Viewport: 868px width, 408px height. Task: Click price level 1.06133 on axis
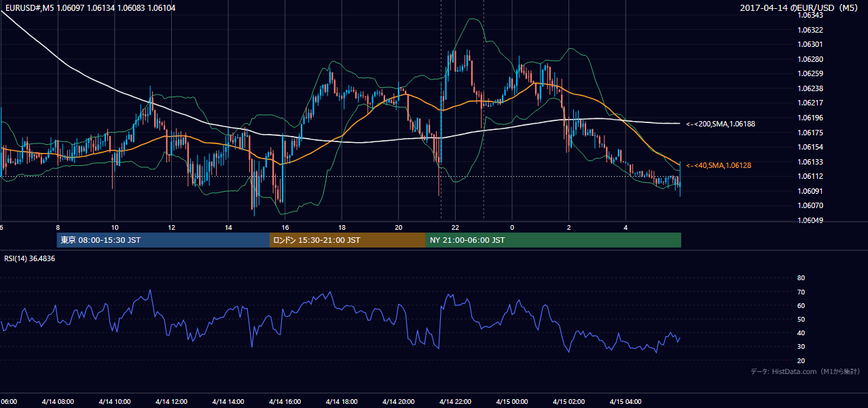[x=810, y=162]
